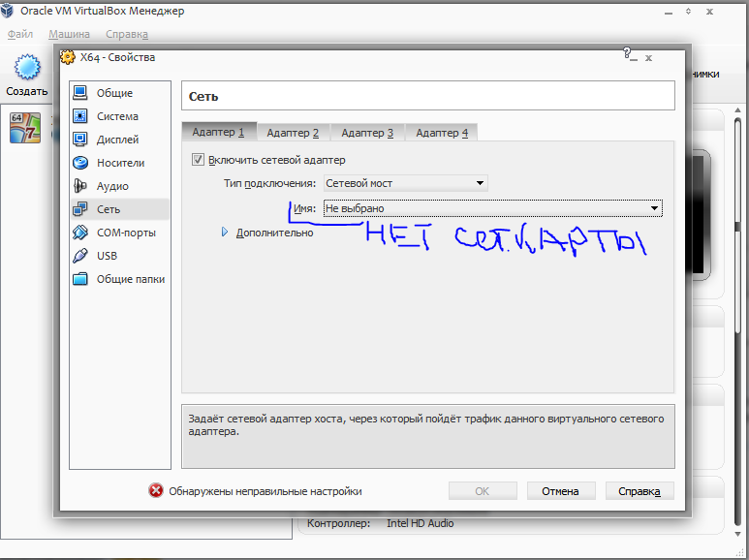Click the Справка button in dialog
This screenshot has height=560, width=749.
640,490
